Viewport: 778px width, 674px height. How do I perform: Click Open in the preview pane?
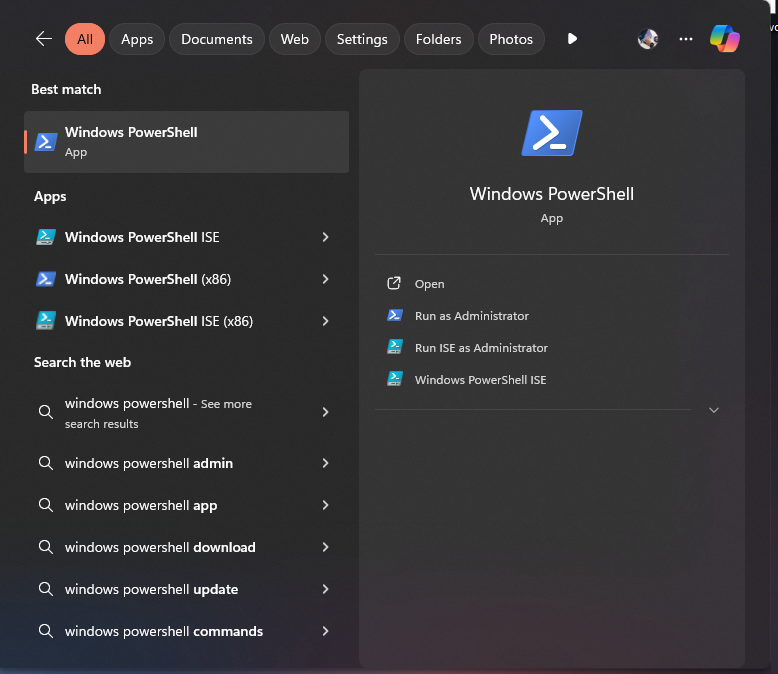(430, 284)
